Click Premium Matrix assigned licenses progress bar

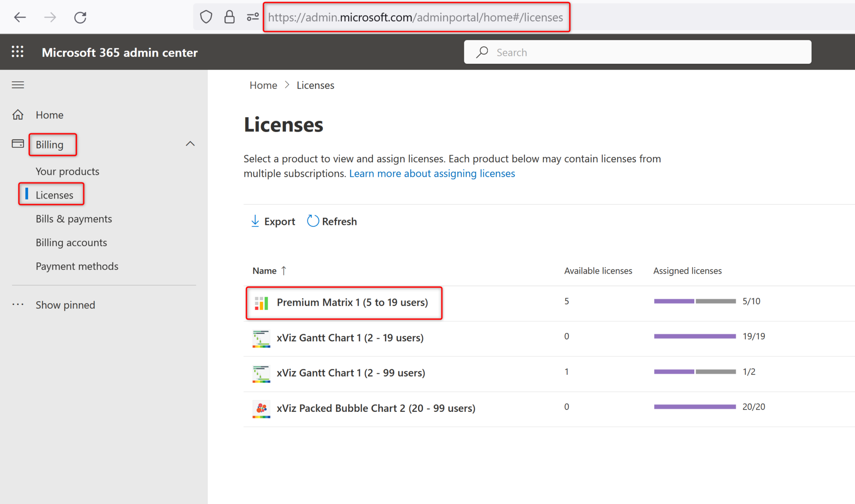[x=694, y=301]
